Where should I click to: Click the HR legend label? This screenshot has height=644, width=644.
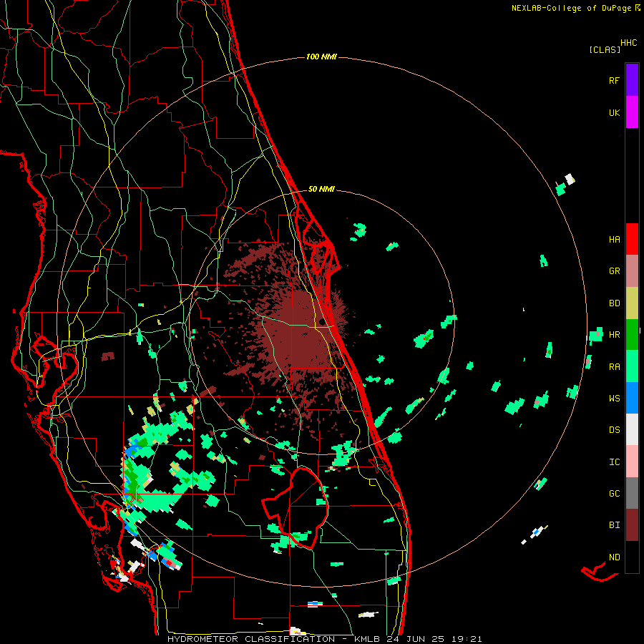[x=614, y=335]
